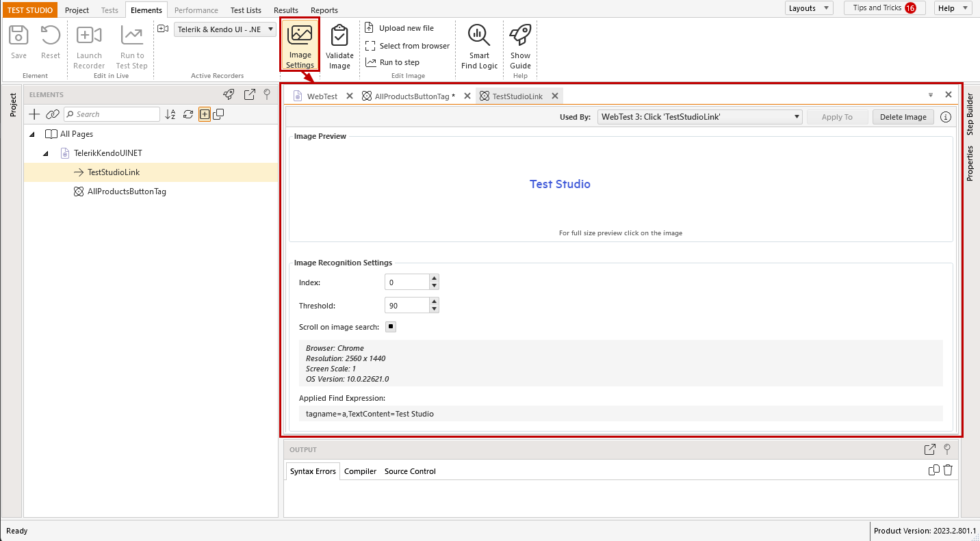
Task: Switch to the WebTest document tab
Action: click(x=322, y=96)
